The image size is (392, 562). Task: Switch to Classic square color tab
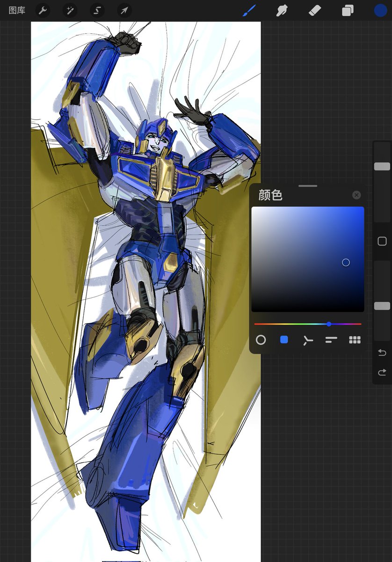pyautogui.click(x=284, y=340)
